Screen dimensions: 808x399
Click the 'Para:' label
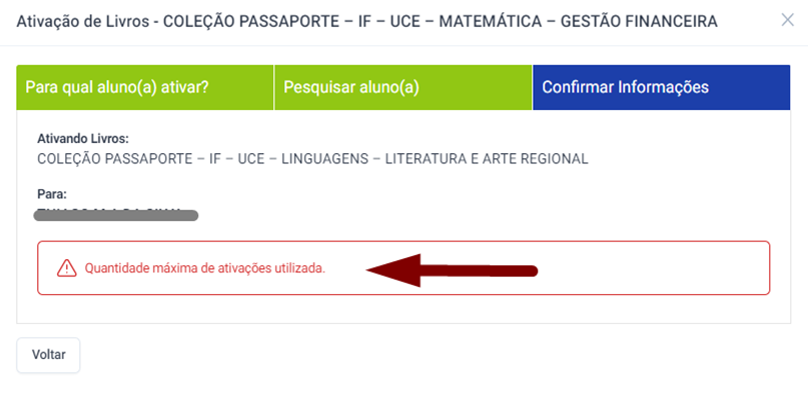(x=52, y=195)
